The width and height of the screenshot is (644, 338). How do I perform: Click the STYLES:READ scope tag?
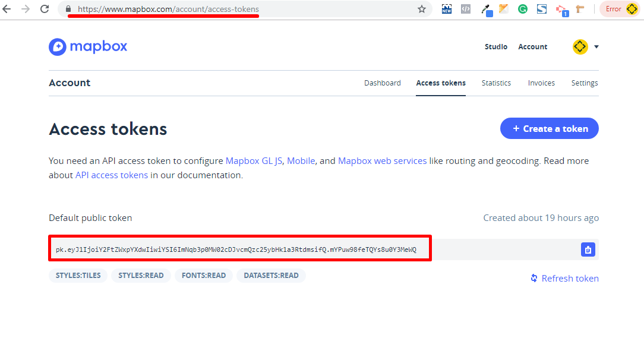(x=141, y=276)
